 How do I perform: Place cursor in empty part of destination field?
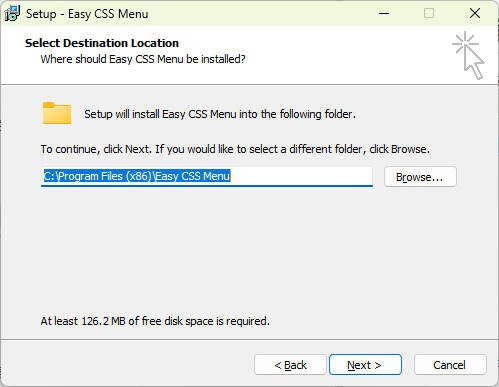(x=300, y=176)
